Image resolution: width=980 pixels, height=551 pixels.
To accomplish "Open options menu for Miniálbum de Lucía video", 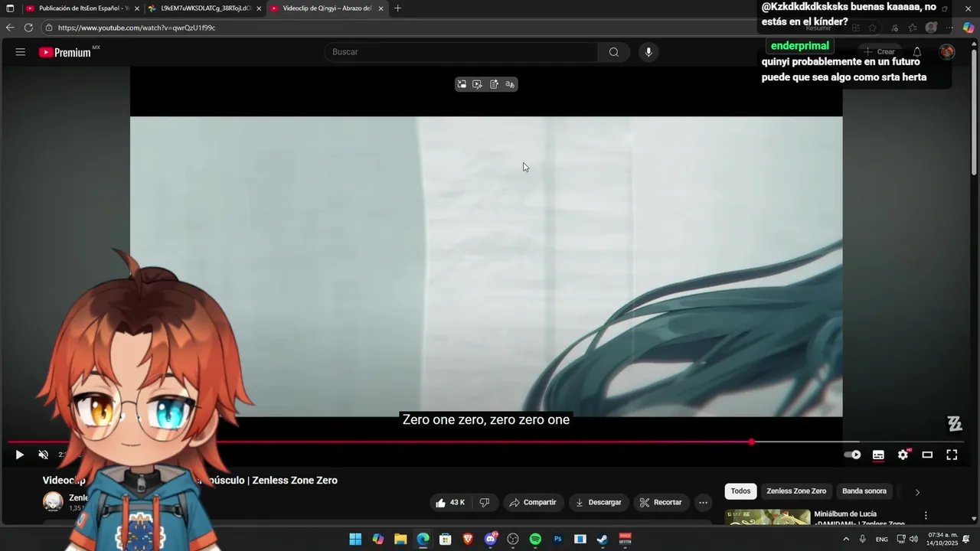I will click(926, 516).
